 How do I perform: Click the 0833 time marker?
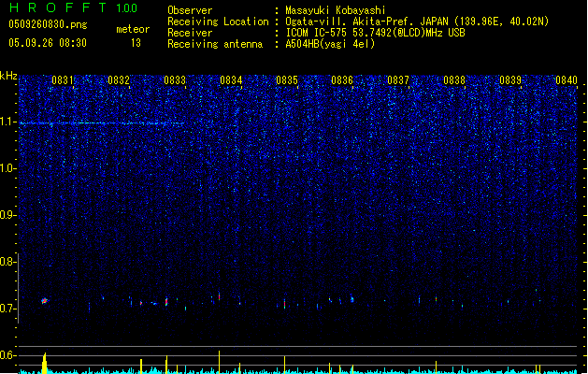coord(175,80)
